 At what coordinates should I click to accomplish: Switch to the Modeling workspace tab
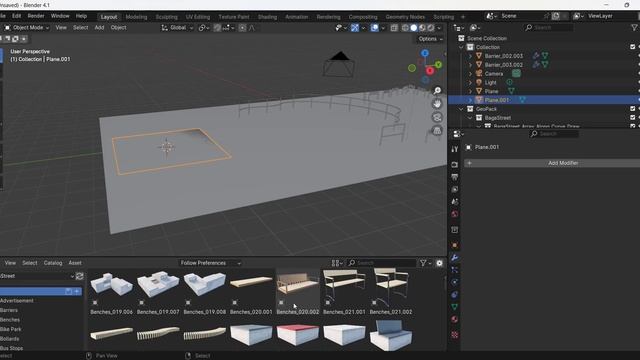point(136,17)
